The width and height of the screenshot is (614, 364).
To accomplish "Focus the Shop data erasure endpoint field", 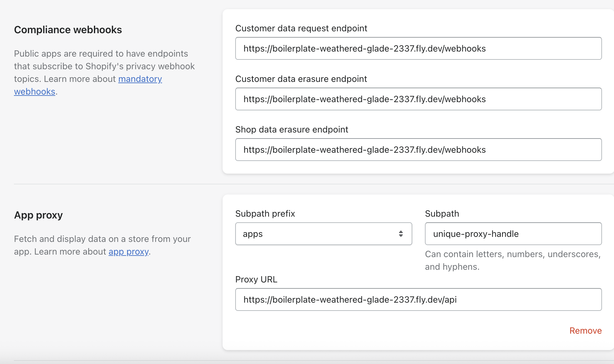I will (418, 150).
